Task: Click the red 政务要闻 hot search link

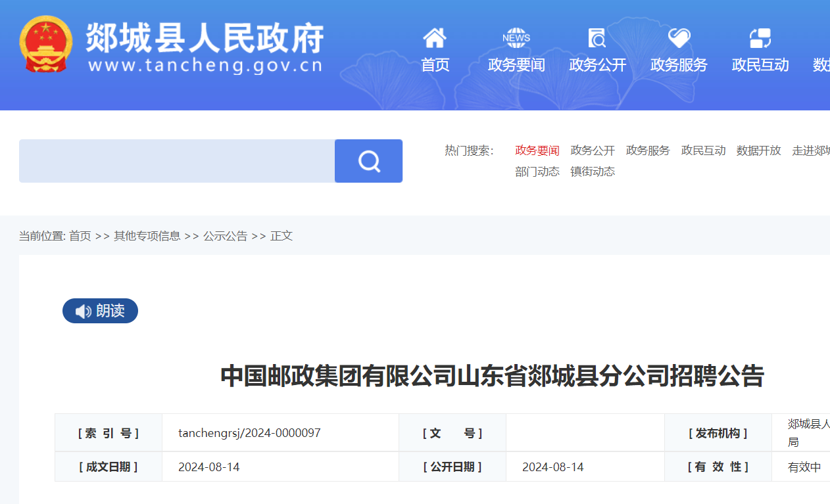Action: pos(537,150)
